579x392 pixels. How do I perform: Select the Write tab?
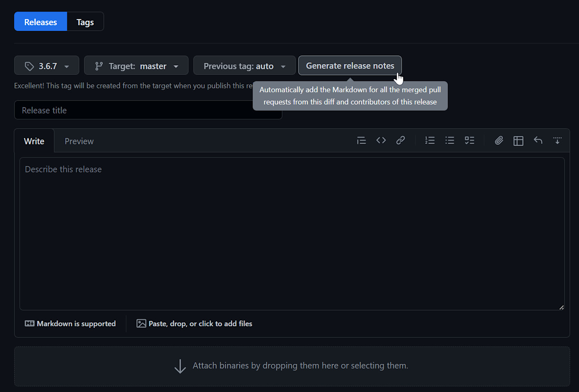tap(34, 141)
